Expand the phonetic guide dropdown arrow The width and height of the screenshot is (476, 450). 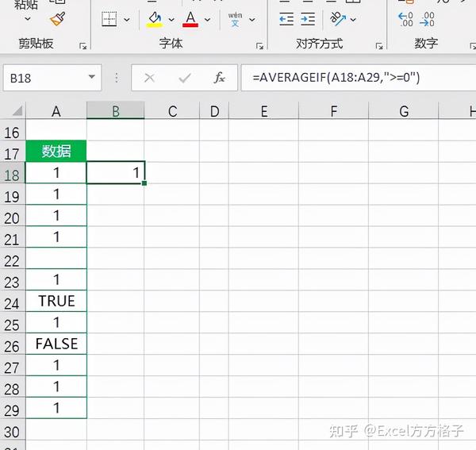click(252, 20)
